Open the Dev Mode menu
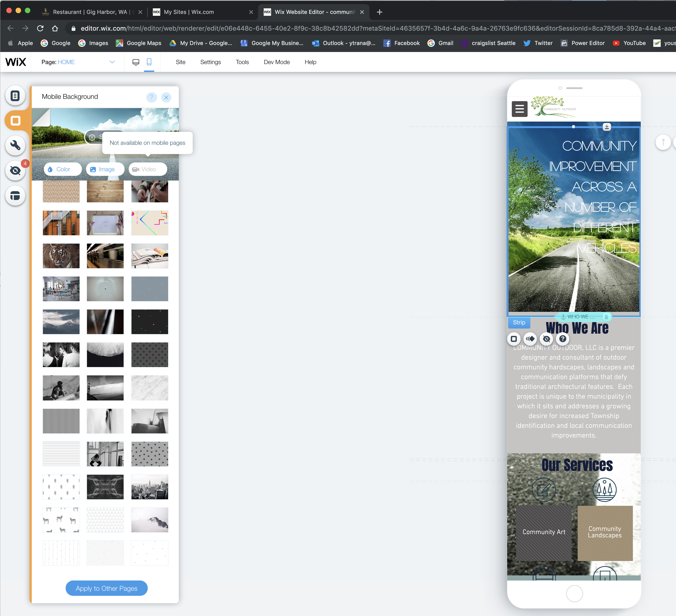 coord(277,62)
